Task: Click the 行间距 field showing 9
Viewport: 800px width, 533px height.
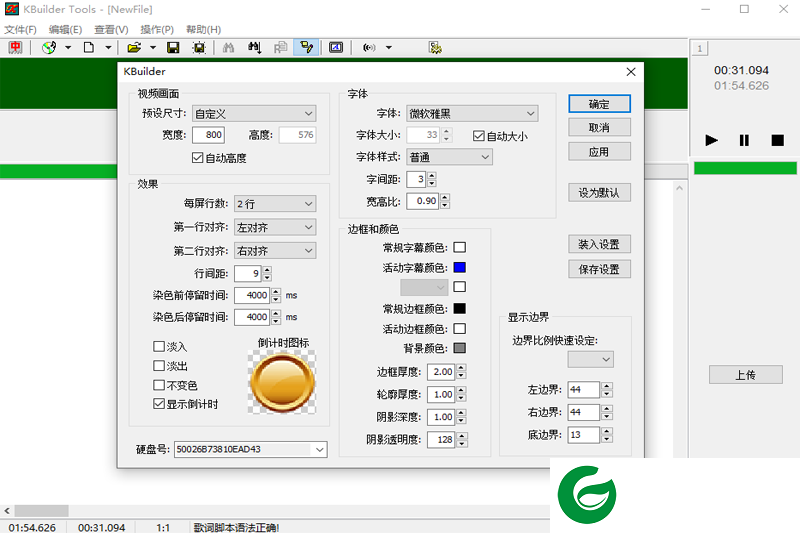Action: tap(248, 273)
